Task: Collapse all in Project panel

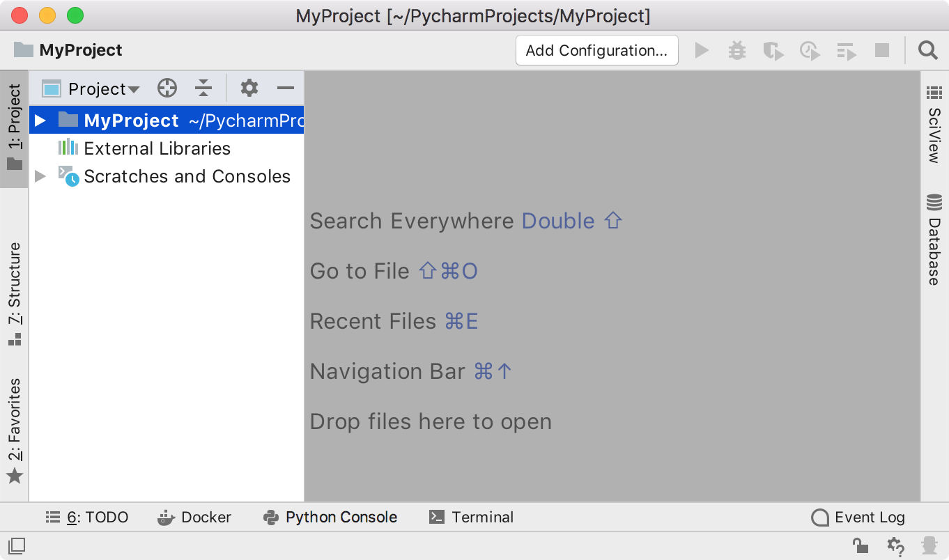Action: tap(203, 88)
